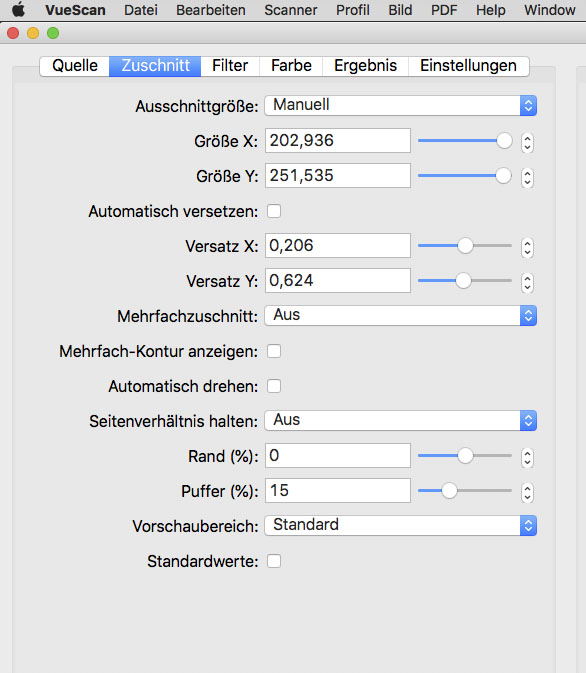Switch to the Einstellungen tab
This screenshot has width=586, height=673.
pyautogui.click(x=468, y=66)
